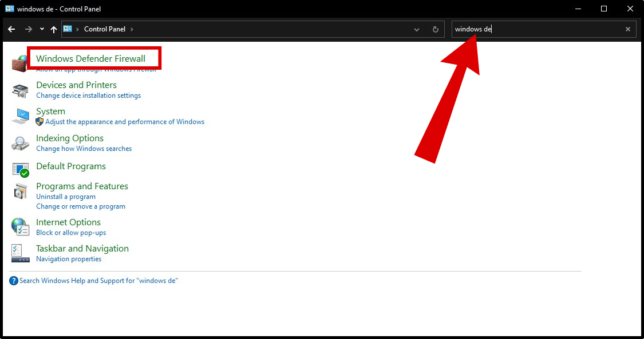Clear the search box text
The image size is (644, 339).
pos(627,29)
